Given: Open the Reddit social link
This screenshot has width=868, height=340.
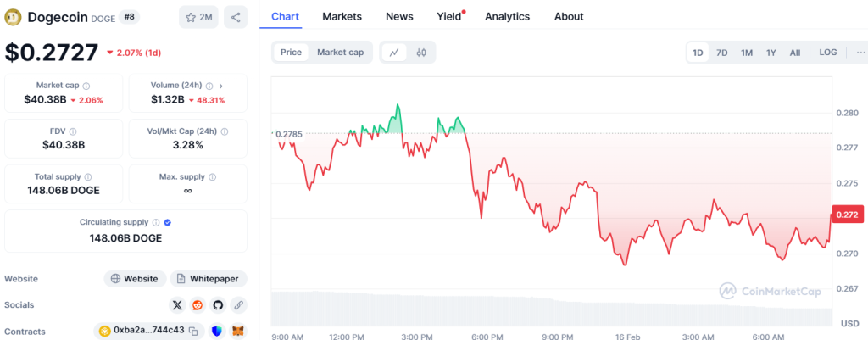Looking at the screenshot, I should (197, 305).
